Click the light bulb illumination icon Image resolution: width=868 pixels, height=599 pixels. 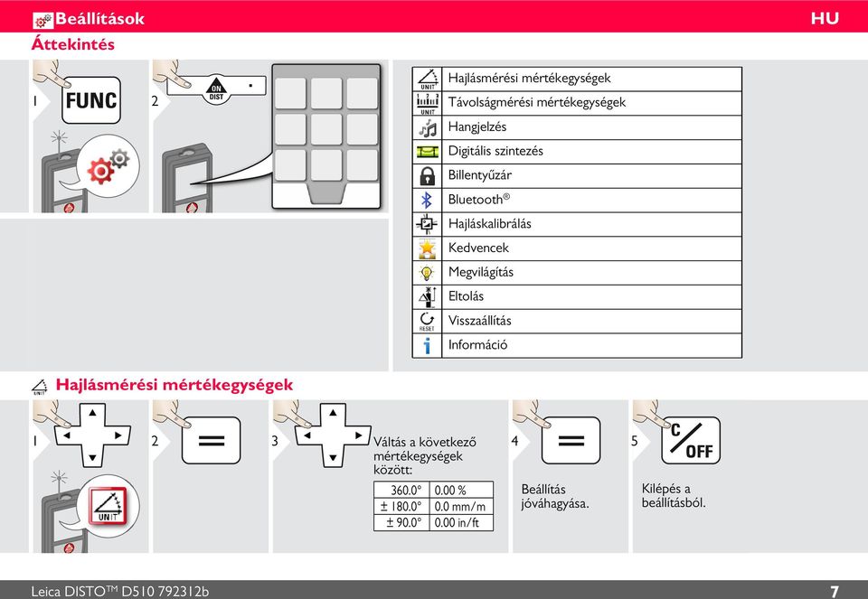click(427, 273)
